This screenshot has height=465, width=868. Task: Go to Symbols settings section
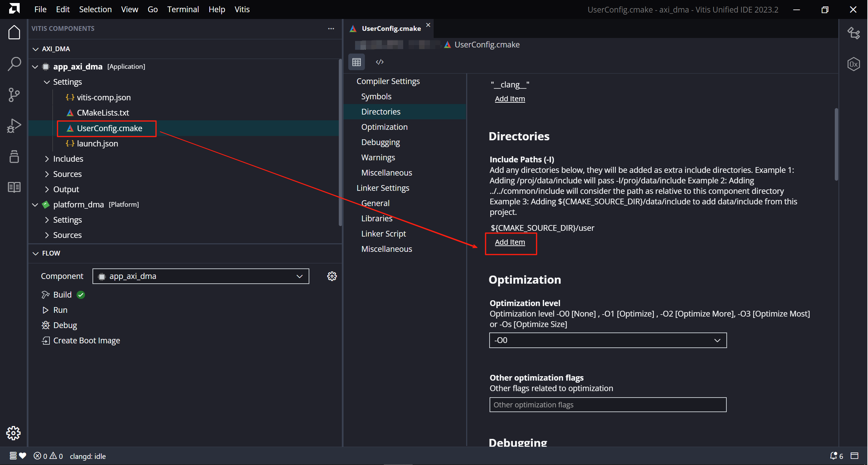click(376, 97)
